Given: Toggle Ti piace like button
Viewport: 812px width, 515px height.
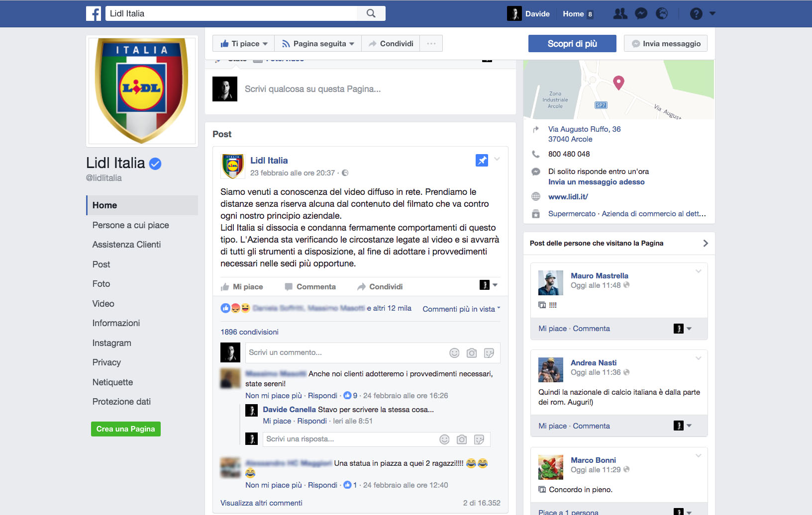Looking at the screenshot, I should coord(244,44).
